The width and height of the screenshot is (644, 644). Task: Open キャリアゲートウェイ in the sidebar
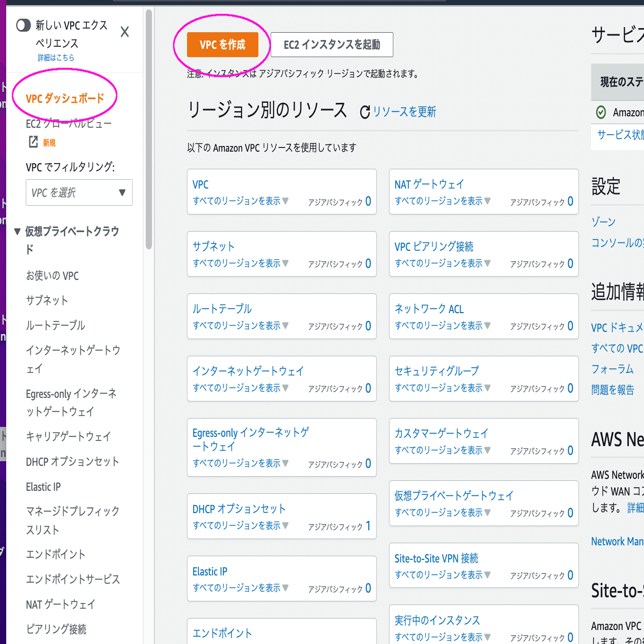(x=69, y=436)
